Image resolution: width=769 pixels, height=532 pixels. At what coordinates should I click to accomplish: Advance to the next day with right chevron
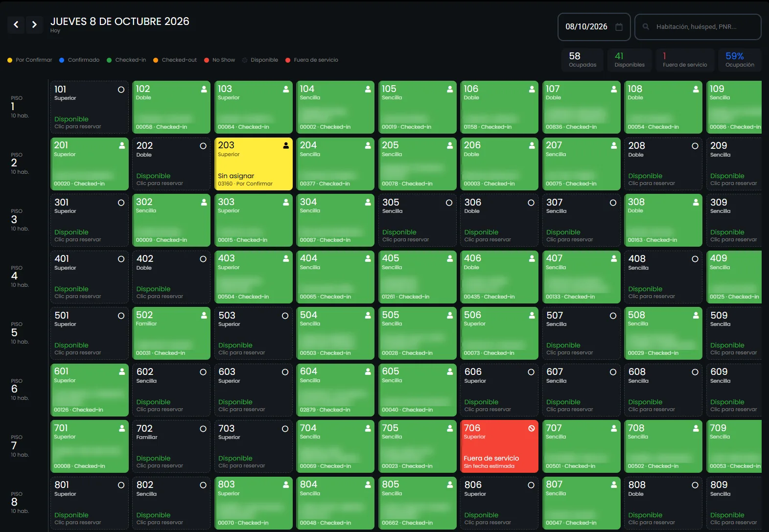(x=34, y=24)
